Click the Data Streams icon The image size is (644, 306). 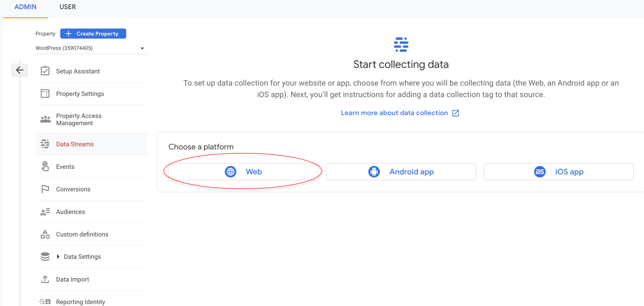coord(45,143)
